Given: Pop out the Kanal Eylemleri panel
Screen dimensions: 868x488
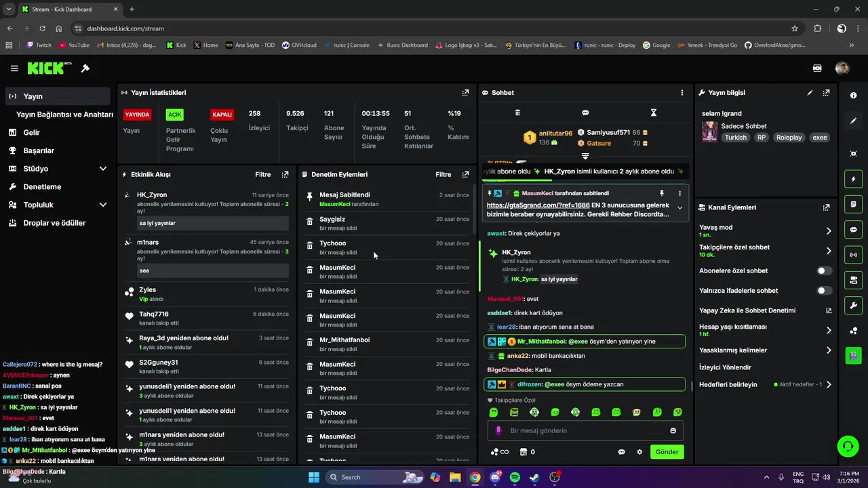Looking at the screenshot, I should [x=826, y=207].
